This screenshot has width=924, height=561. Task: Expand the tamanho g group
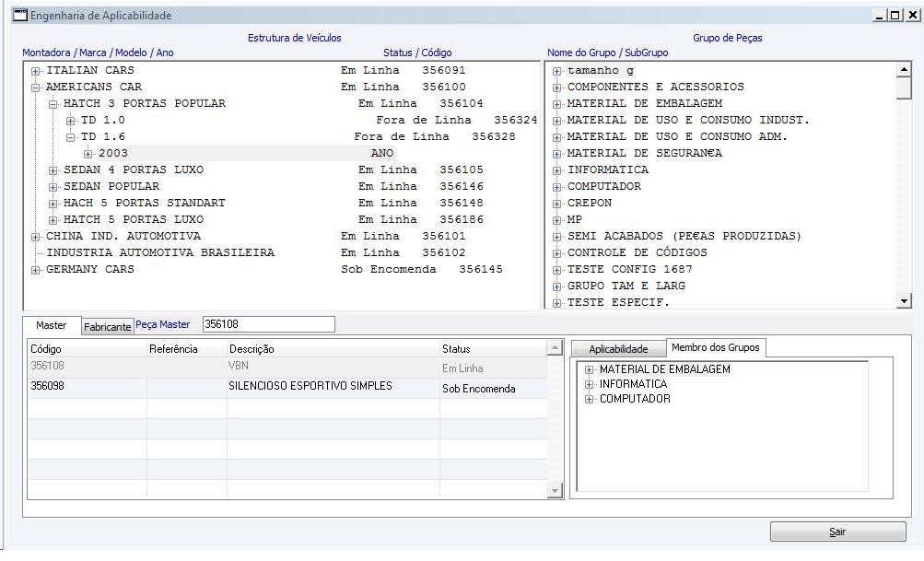(x=556, y=71)
